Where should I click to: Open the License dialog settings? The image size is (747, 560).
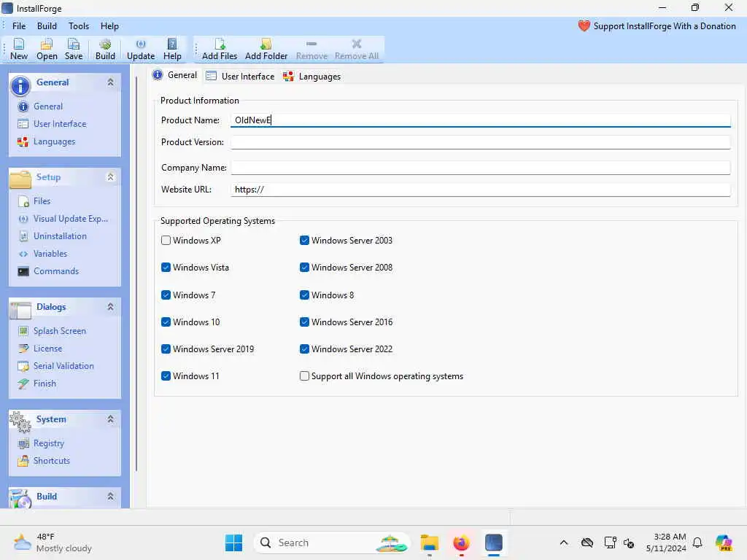pos(47,348)
